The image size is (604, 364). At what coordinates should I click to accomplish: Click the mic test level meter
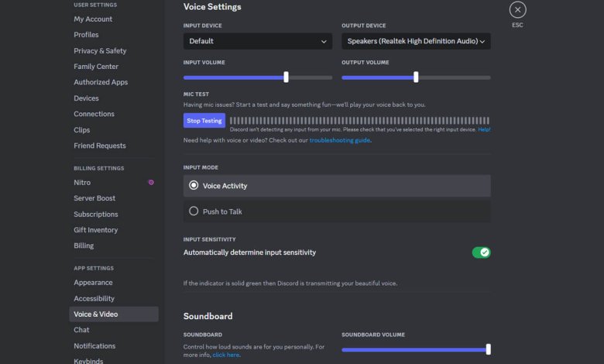(x=360, y=121)
